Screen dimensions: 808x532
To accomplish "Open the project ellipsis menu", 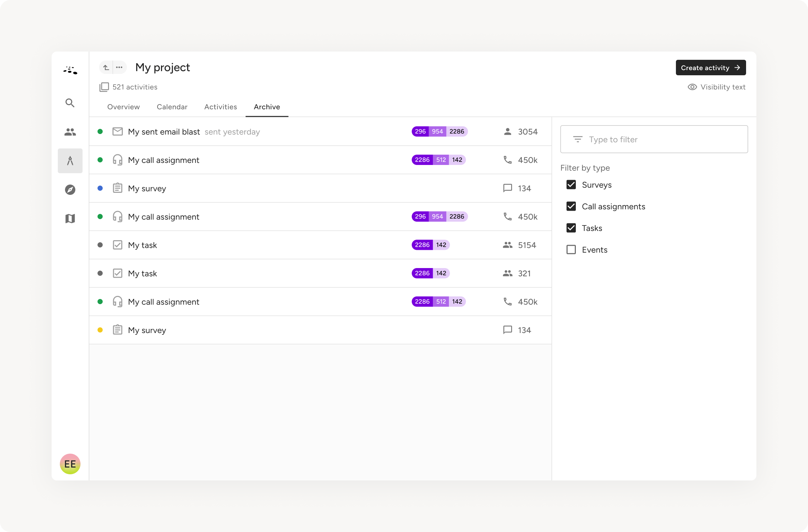I will point(119,67).
